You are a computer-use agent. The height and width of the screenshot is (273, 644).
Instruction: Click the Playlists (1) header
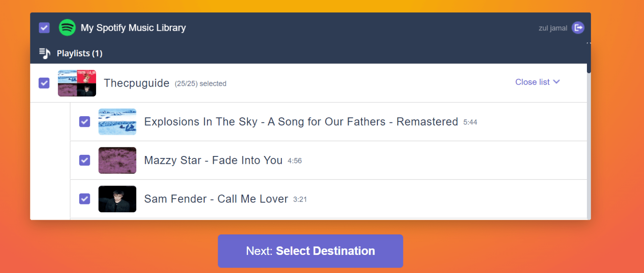coord(79,53)
